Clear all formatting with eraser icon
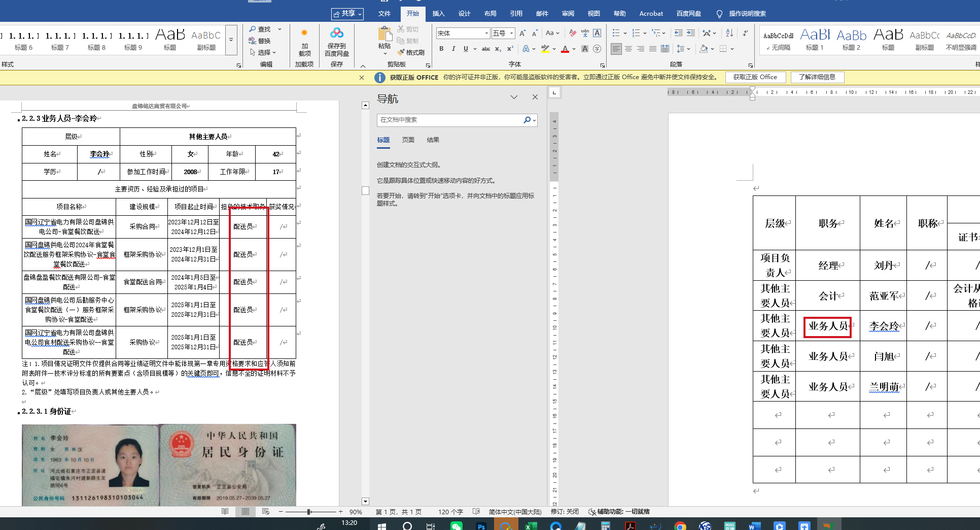This screenshot has height=530, width=980. (573, 34)
